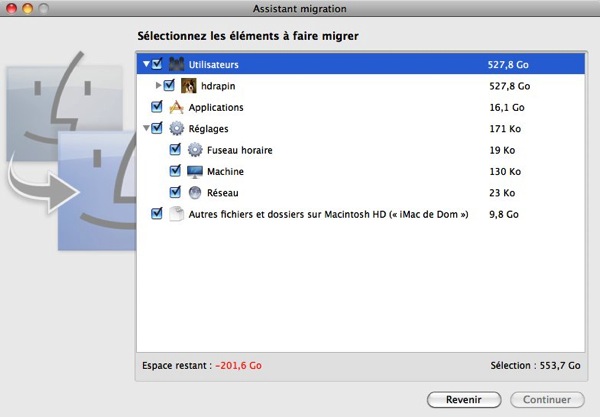
Task: Click the Fuseau horaire icon
Action: coord(194,150)
